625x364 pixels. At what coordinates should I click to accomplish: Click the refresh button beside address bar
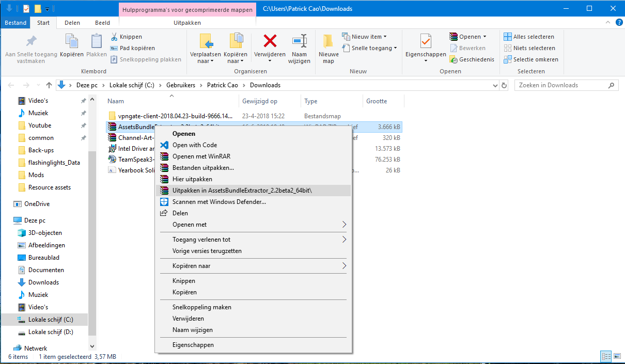point(504,85)
